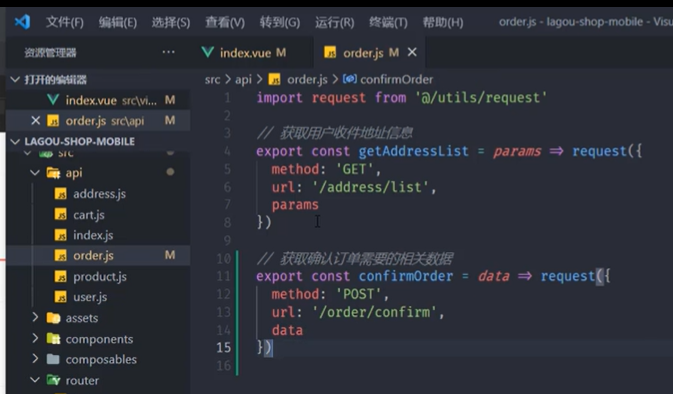Open user.js file
This screenshot has height=394, width=673.
90,297
